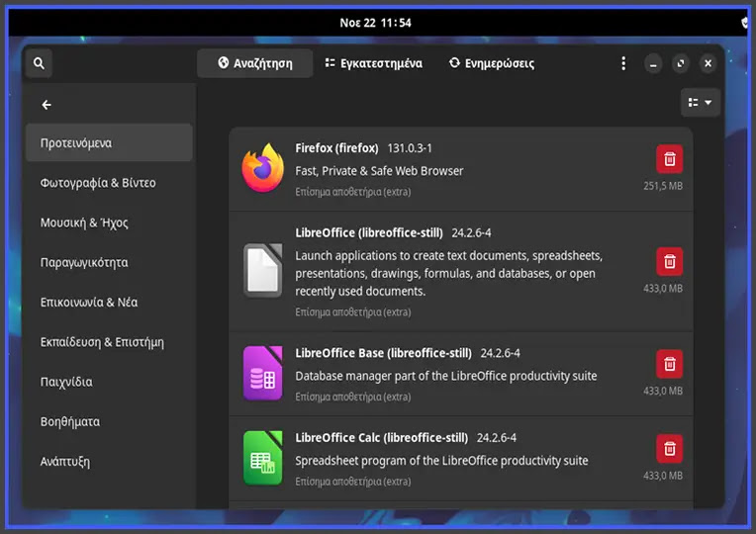Select the Επικοινωνία & Νέα category

(x=110, y=303)
